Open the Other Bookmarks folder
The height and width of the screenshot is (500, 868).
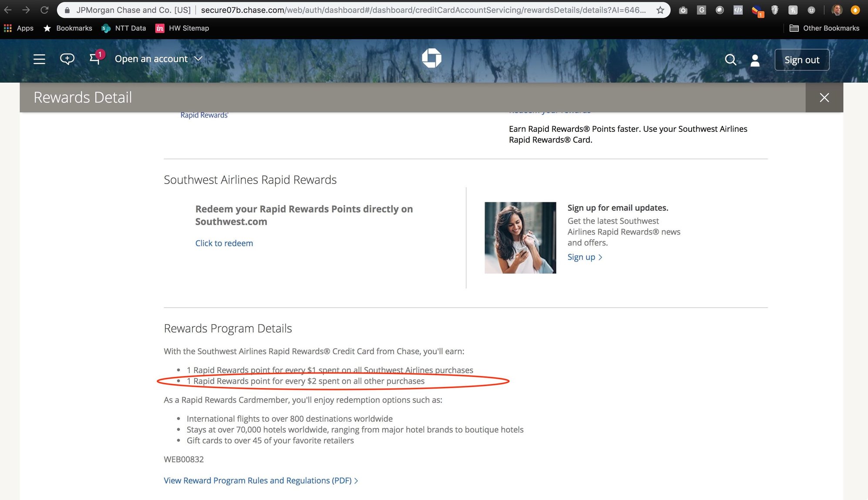click(x=824, y=28)
